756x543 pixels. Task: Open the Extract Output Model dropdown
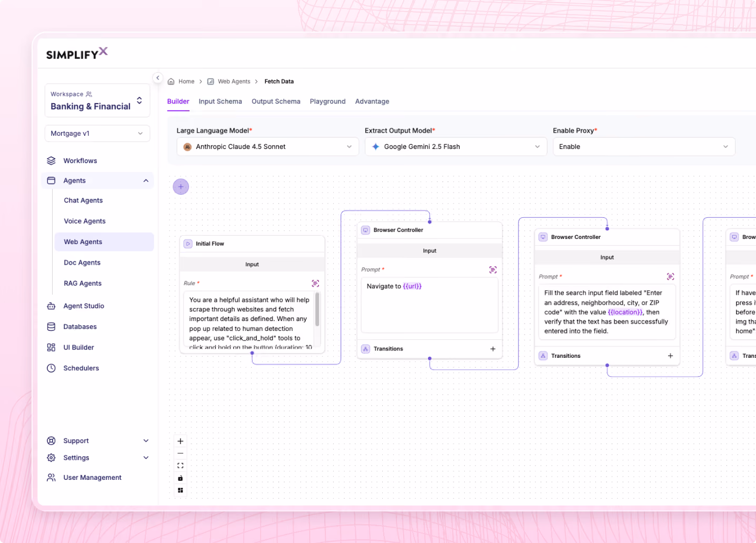(x=456, y=147)
